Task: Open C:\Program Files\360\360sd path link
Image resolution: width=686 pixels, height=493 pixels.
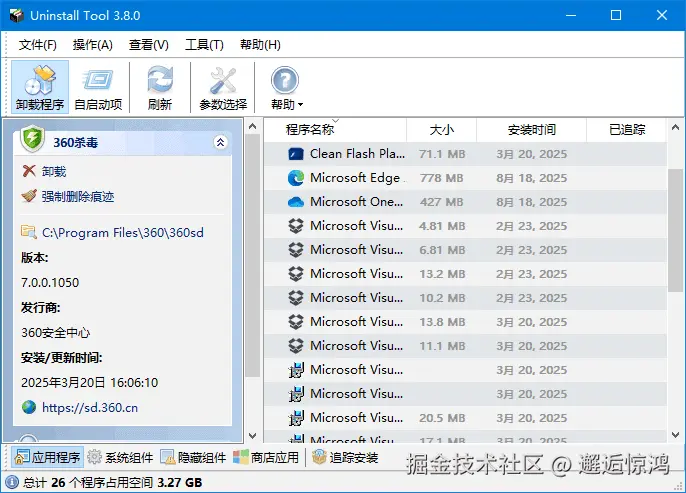Action: point(123,232)
